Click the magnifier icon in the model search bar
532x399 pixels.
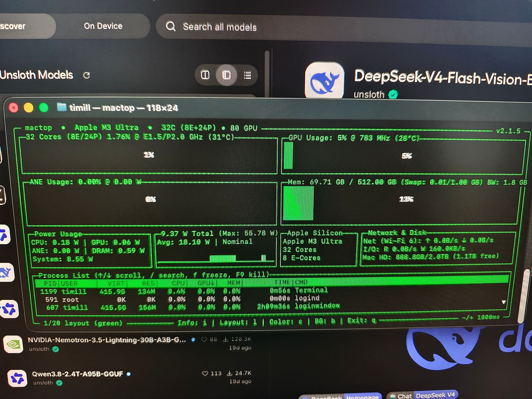[171, 26]
